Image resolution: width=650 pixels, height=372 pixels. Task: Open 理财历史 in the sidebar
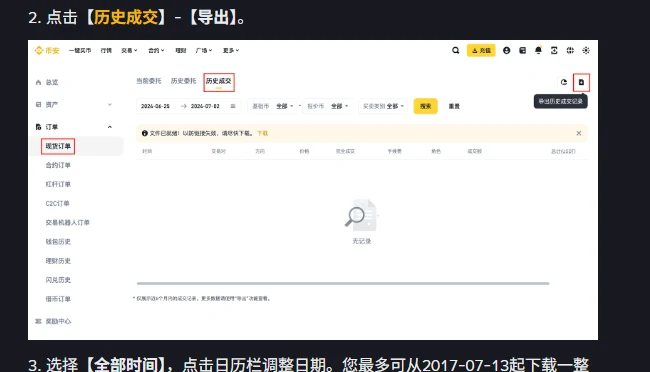[58, 261]
